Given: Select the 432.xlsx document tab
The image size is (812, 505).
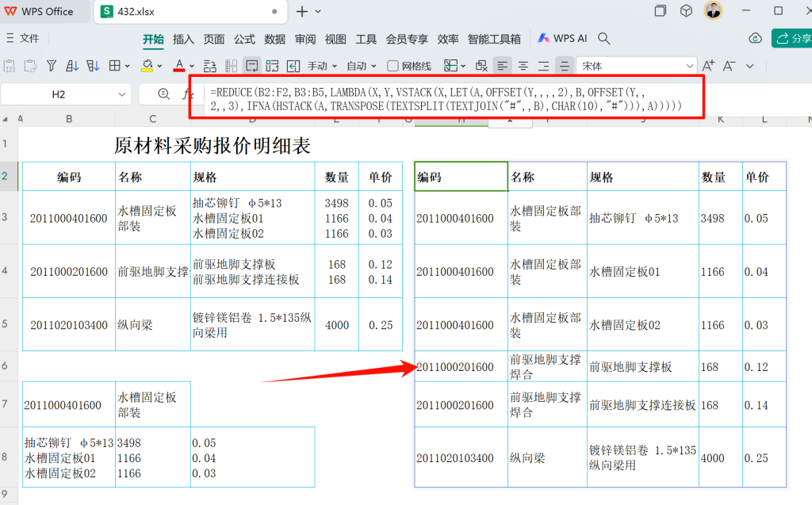Looking at the screenshot, I should click(x=190, y=11).
